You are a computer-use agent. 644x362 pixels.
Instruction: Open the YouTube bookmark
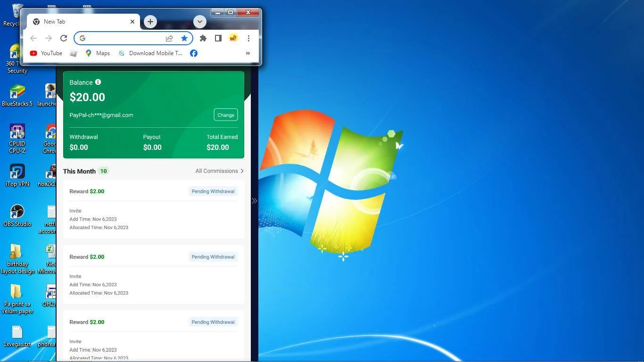coord(46,53)
